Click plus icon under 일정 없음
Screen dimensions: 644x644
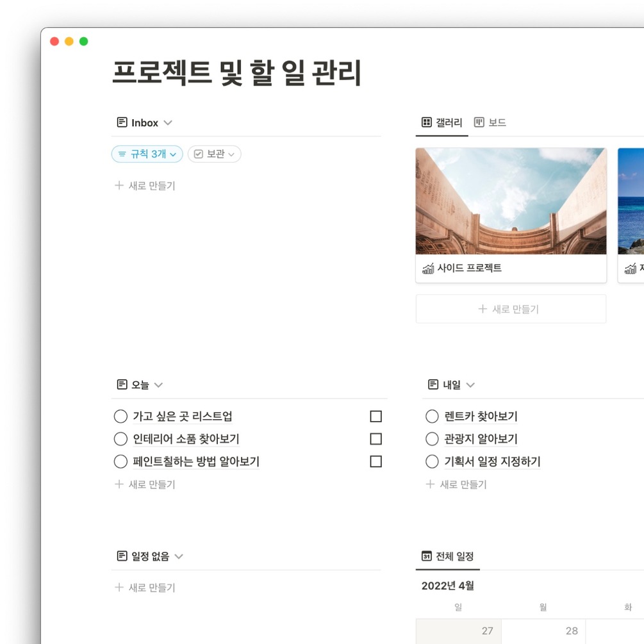pos(119,588)
